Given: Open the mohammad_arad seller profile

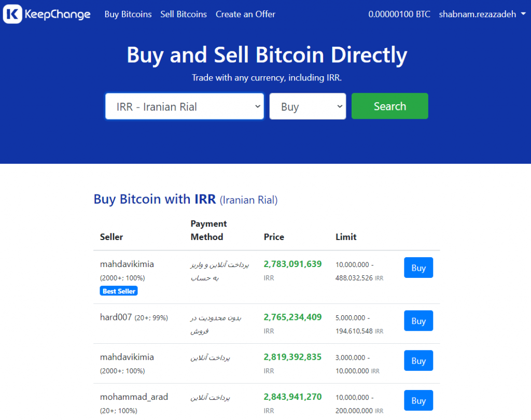Looking at the screenshot, I should (x=134, y=397).
